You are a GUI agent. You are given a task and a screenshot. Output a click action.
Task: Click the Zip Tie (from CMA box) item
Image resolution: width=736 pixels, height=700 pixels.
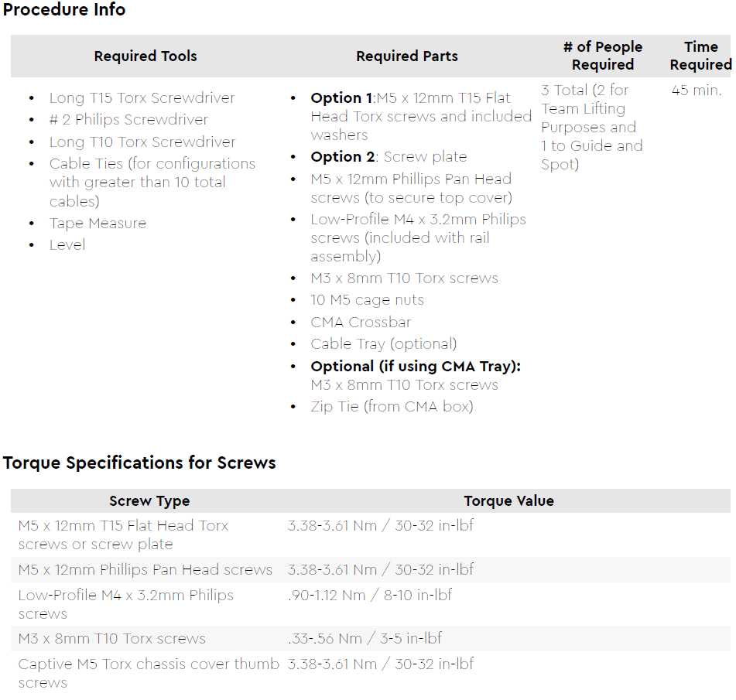coord(392,406)
